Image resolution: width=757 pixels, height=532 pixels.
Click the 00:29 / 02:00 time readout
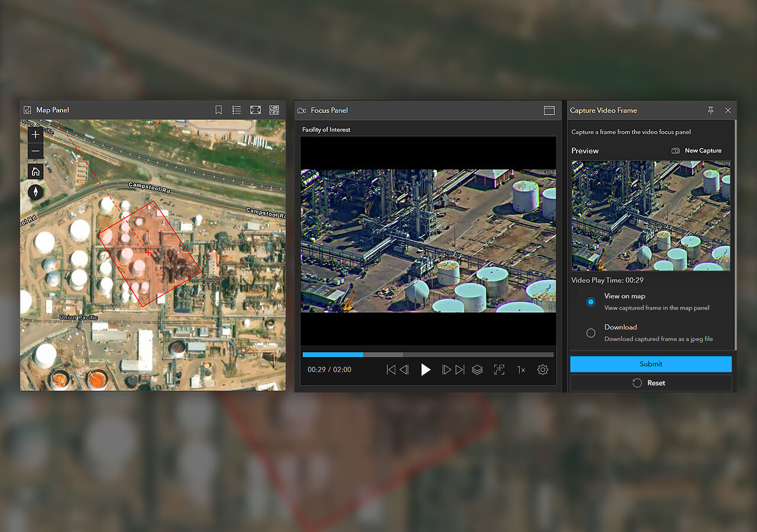click(329, 369)
